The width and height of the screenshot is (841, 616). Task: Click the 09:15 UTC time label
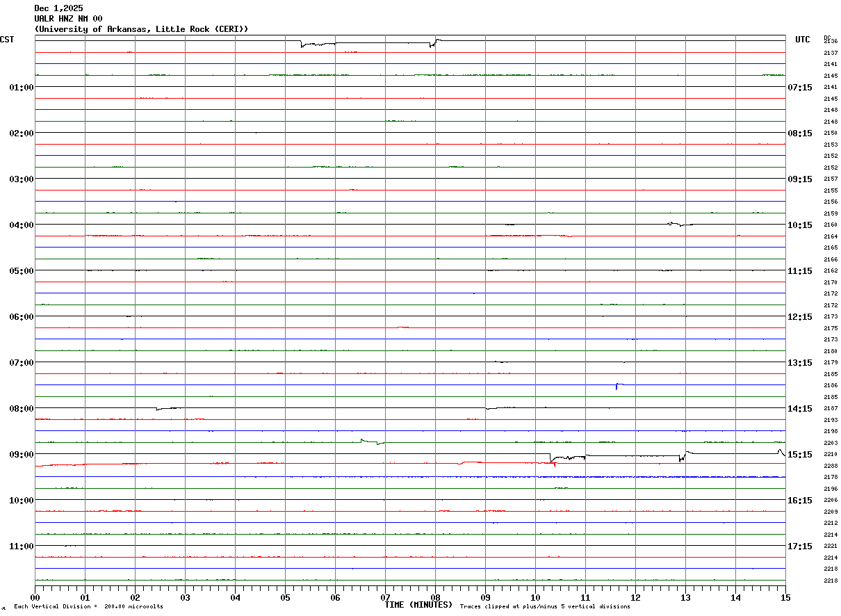pyautogui.click(x=800, y=179)
